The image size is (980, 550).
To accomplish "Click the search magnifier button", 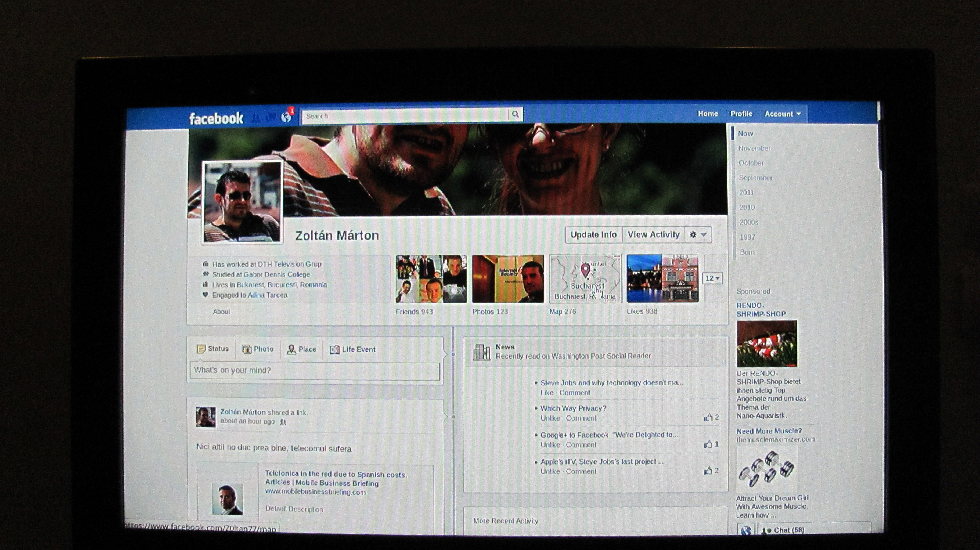I will [516, 114].
